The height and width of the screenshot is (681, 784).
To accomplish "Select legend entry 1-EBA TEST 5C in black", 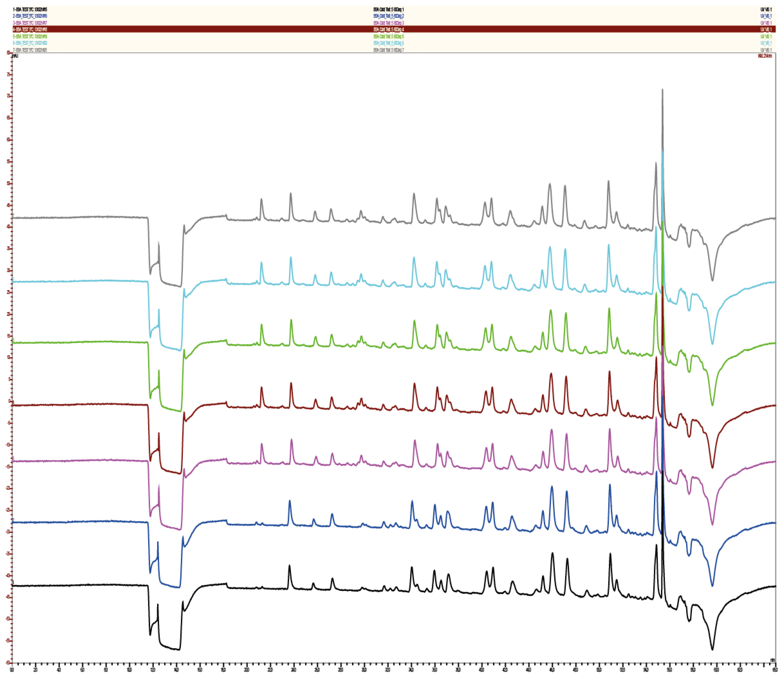I will (x=30, y=9).
